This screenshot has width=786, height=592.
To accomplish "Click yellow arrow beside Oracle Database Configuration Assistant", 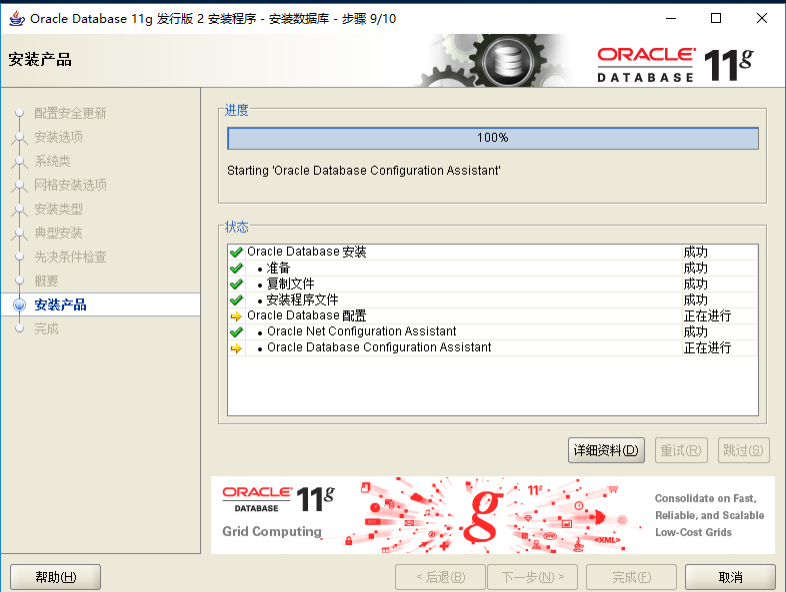I will pos(236,348).
